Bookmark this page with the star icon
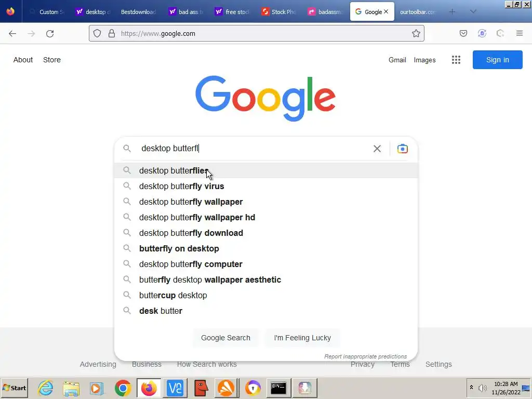Image resolution: width=532 pixels, height=399 pixels. (416, 34)
